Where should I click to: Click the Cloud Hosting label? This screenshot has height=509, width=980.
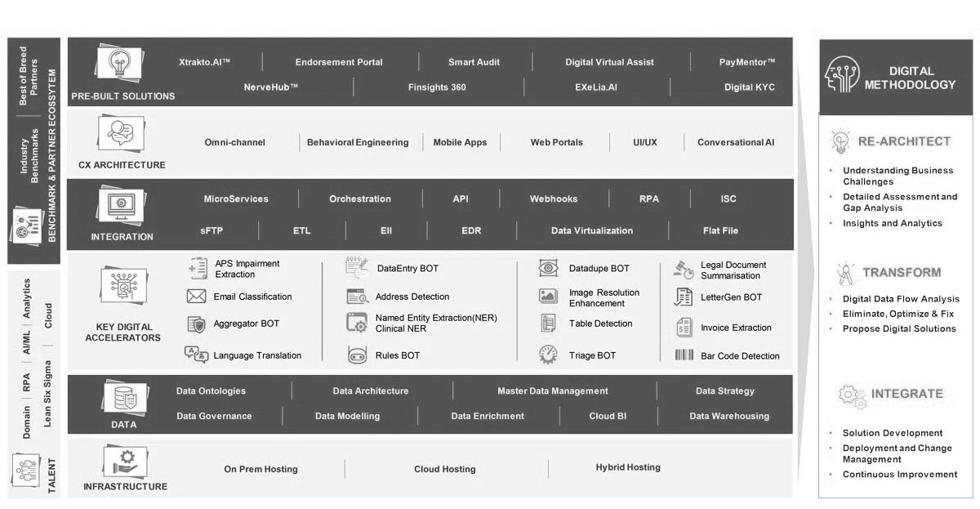(x=444, y=469)
